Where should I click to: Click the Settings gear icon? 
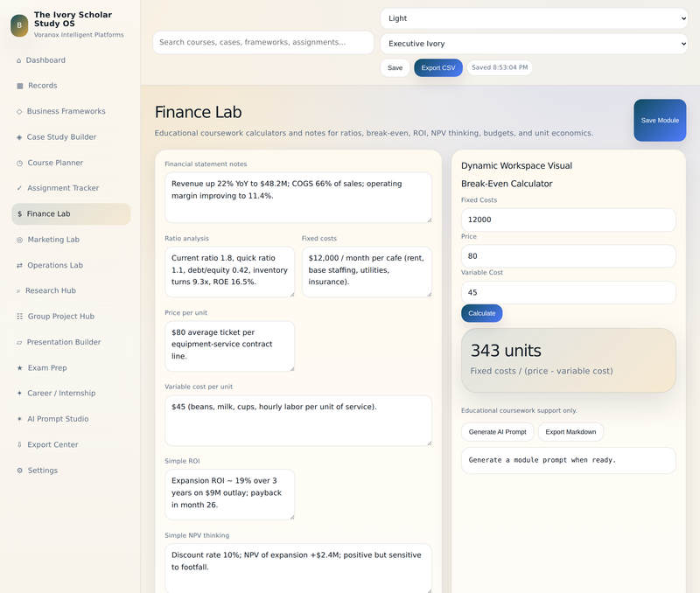(x=19, y=471)
